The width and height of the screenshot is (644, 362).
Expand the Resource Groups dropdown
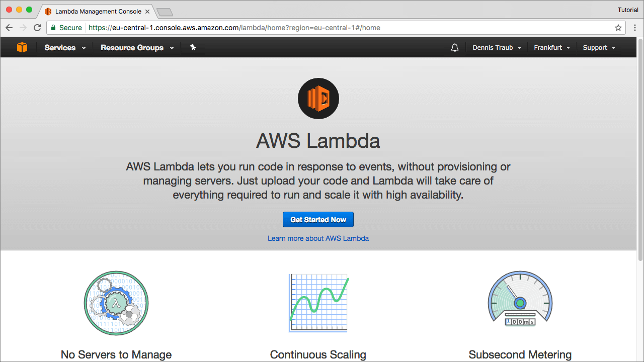(137, 48)
